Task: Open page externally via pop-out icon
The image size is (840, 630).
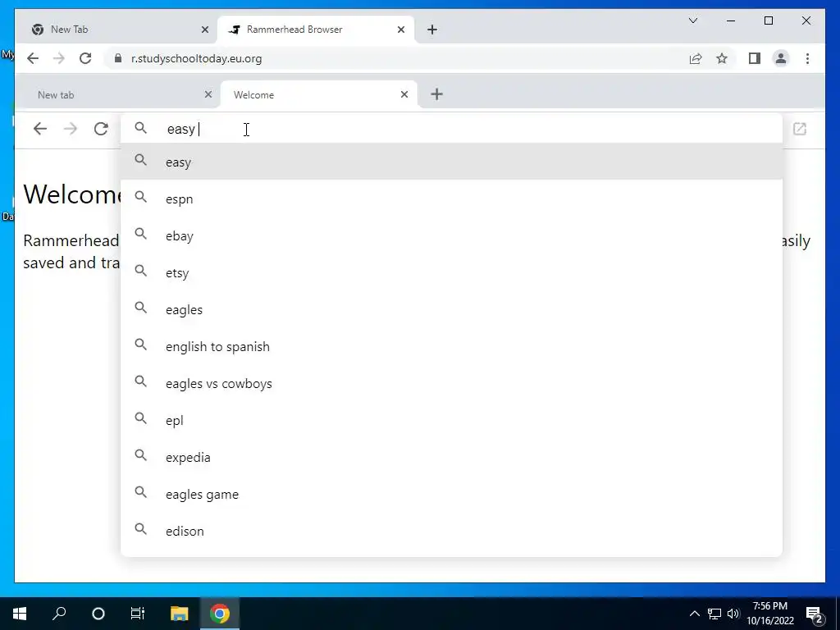Action: coord(799,129)
